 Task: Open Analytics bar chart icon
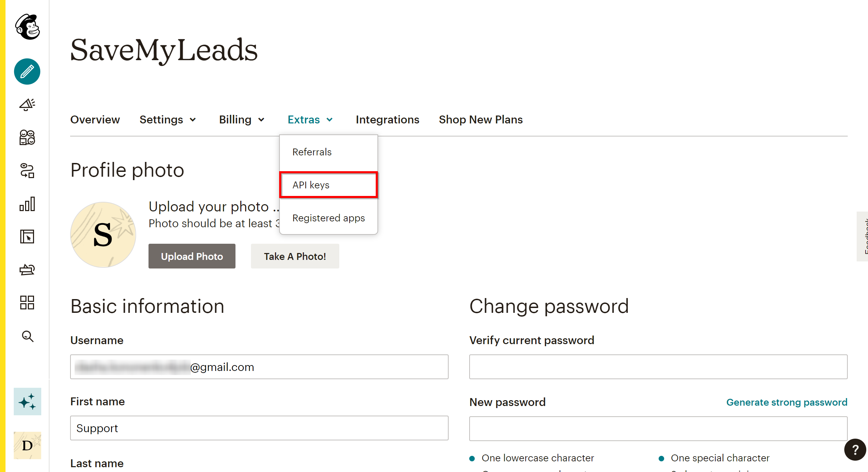click(27, 204)
